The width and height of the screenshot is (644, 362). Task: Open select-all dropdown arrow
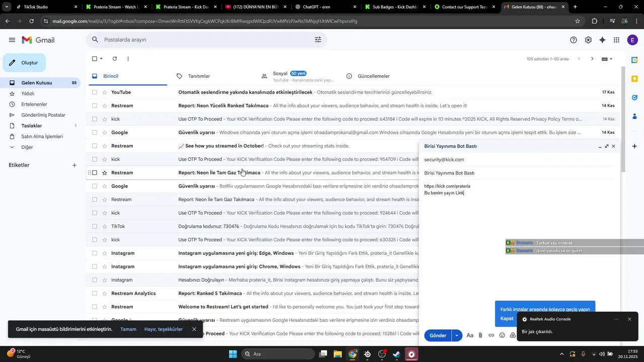point(101,59)
